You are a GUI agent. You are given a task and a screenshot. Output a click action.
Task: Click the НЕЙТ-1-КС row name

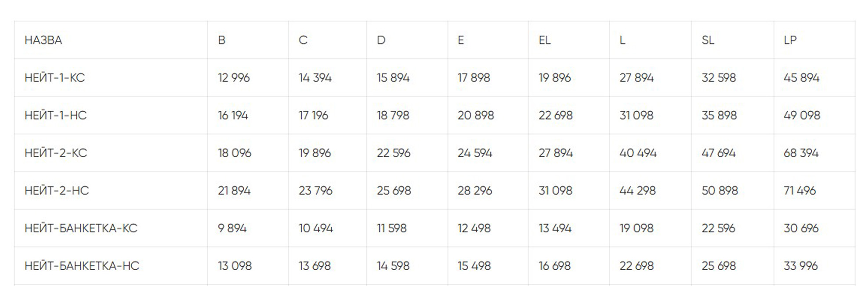point(54,78)
